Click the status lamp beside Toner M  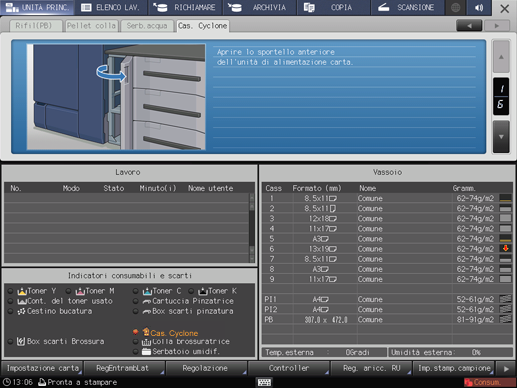pyautogui.click(x=69, y=291)
